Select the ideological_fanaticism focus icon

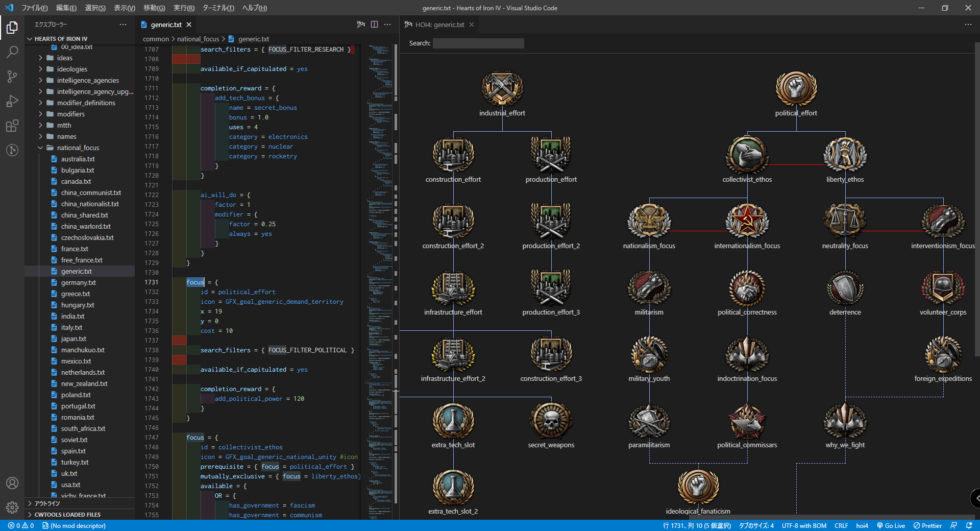click(x=698, y=487)
